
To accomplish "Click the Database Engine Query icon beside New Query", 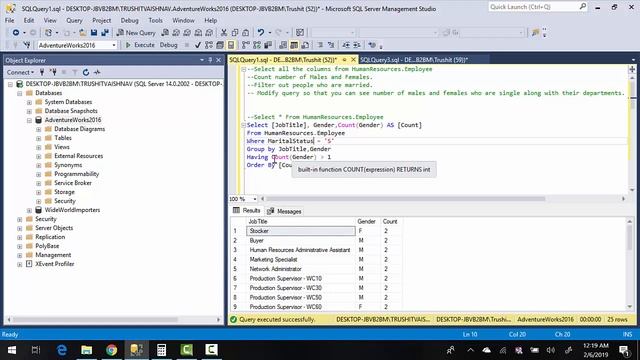I will tap(165, 33).
